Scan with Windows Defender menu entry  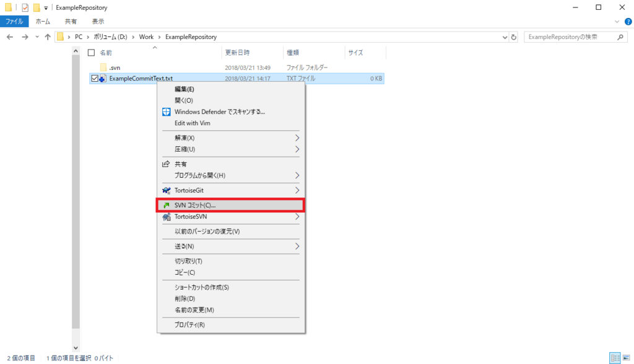[x=230, y=111]
